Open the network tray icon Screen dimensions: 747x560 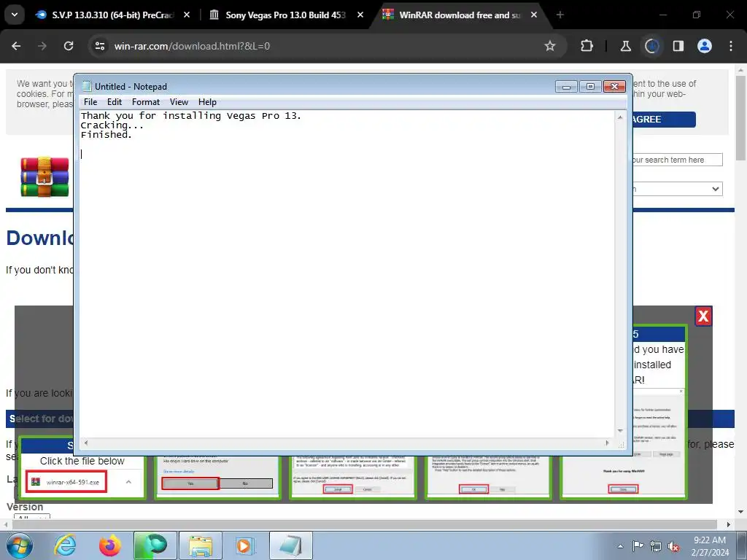[x=656, y=546]
